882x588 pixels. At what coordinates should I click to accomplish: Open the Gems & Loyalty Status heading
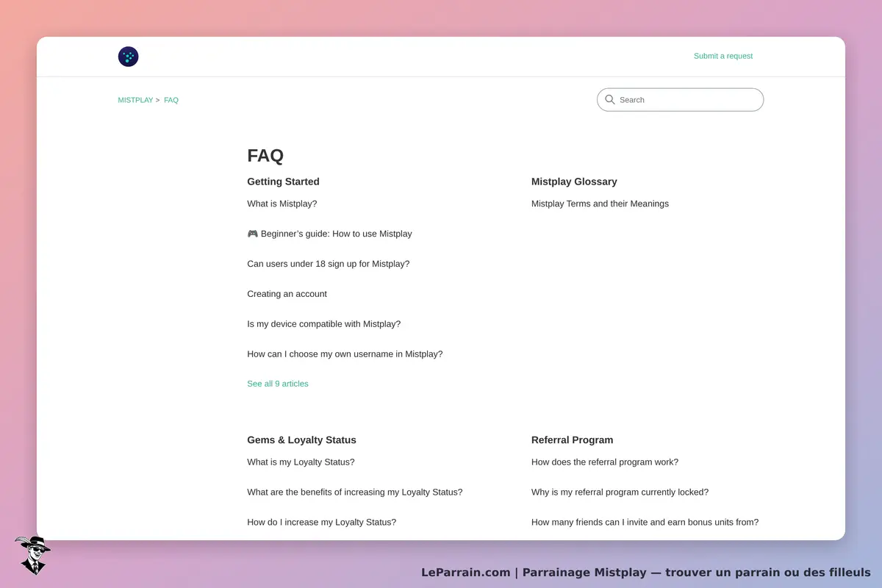click(x=301, y=440)
